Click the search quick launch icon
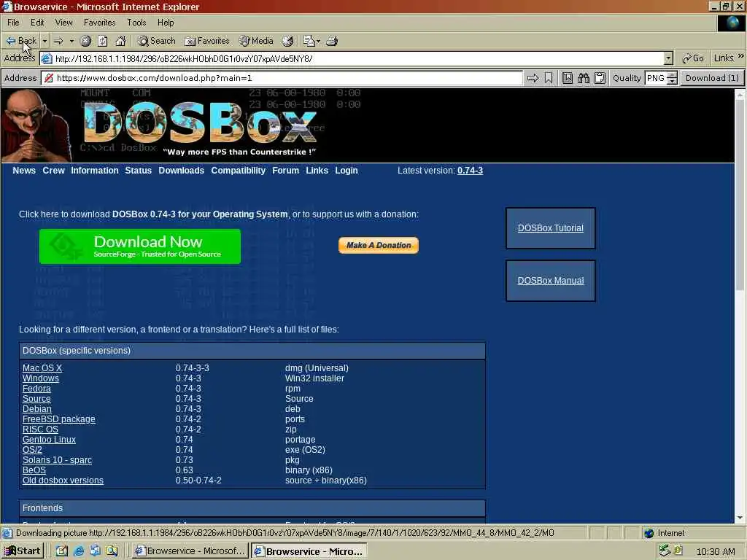This screenshot has width=747, height=560. click(x=112, y=551)
